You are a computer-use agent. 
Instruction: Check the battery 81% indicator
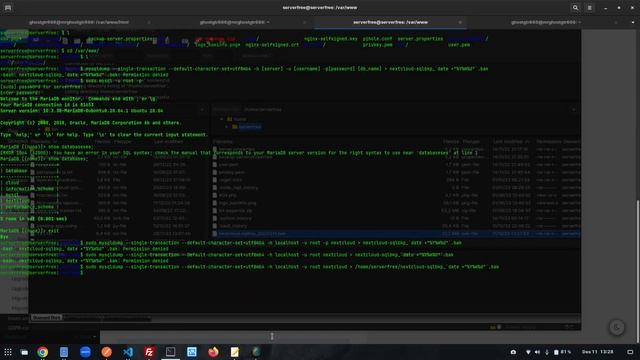[562, 352]
